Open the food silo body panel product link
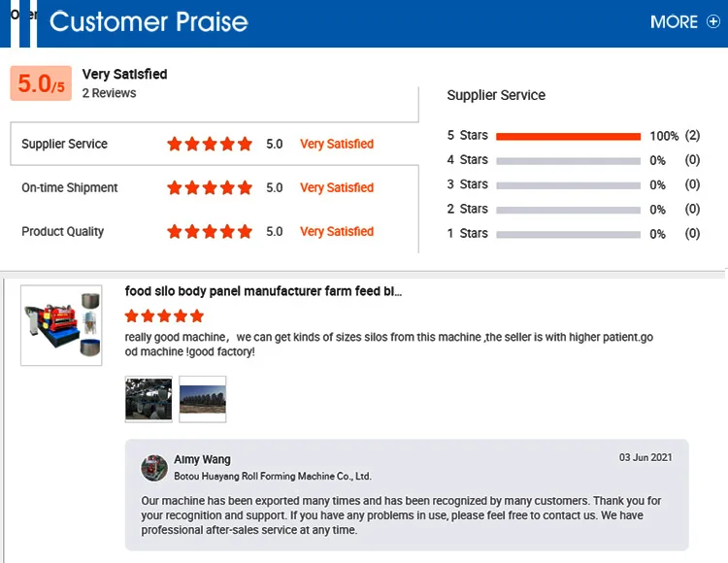728x563 pixels. coord(263,291)
